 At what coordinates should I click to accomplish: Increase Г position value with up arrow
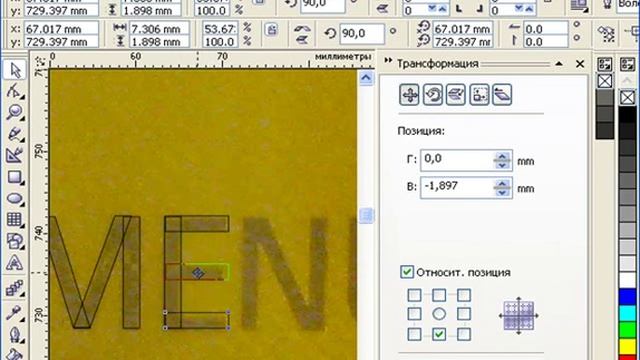click(502, 156)
